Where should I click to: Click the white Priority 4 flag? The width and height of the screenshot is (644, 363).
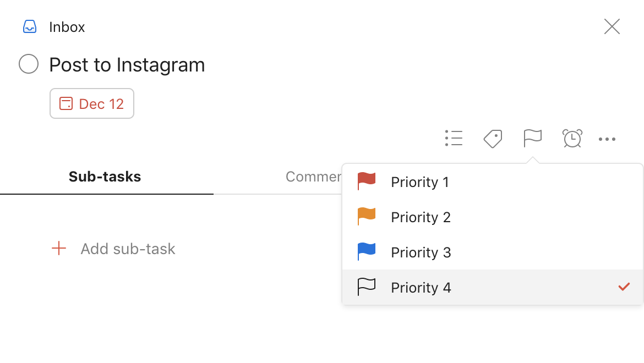click(x=367, y=287)
